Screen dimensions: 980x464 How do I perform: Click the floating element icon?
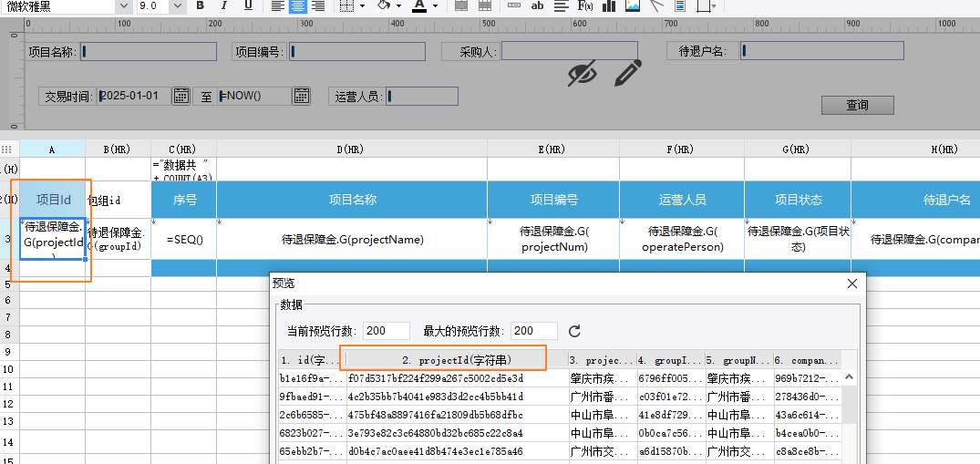[703, 5]
